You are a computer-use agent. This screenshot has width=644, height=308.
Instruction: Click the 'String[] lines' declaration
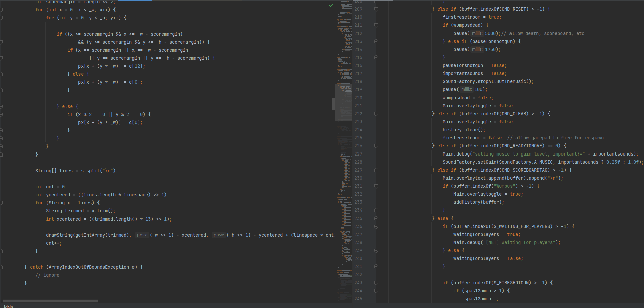click(x=54, y=171)
